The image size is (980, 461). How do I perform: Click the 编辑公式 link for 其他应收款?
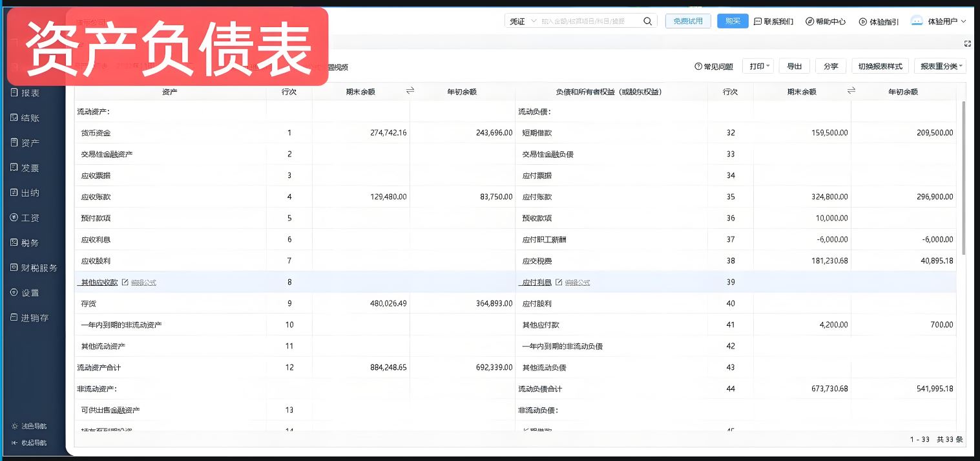[143, 283]
